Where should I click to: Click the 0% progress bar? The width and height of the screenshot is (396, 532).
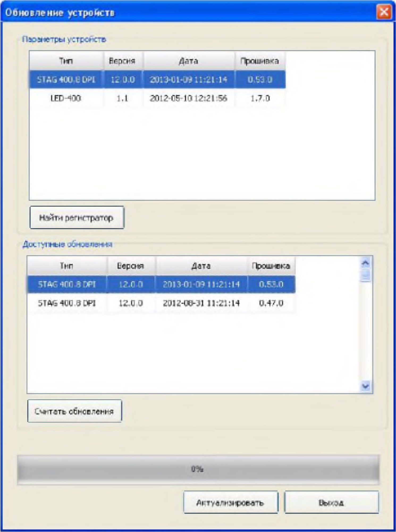[198, 470]
